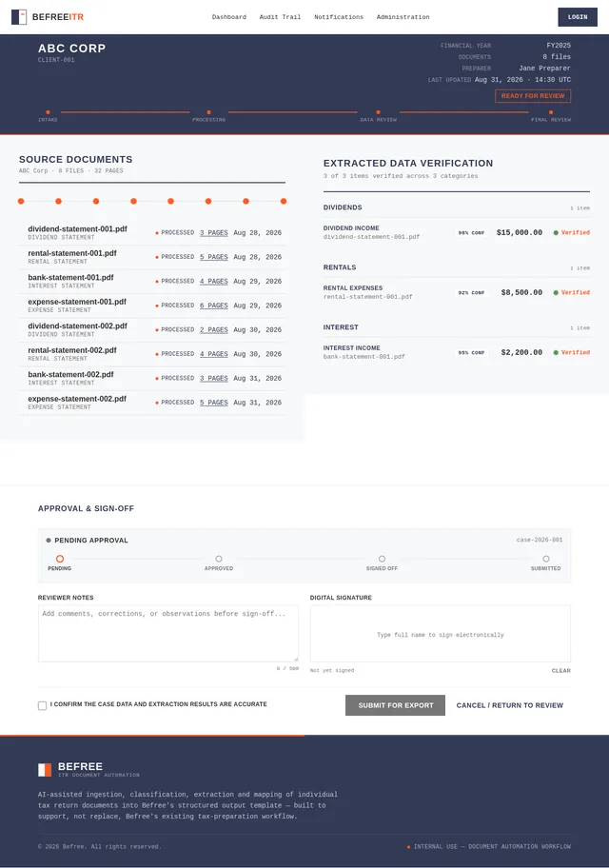This screenshot has height=868, width=609.
Task: Click the 92% CONF badge for Rental Expenses
Action: point(471,293)
